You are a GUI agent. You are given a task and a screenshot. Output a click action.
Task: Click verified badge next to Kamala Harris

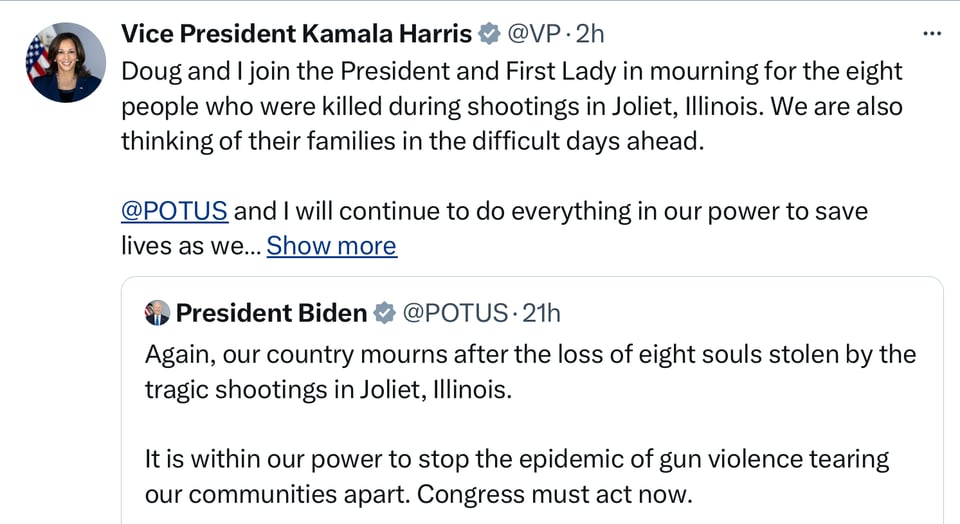click(x=489, y=34)
